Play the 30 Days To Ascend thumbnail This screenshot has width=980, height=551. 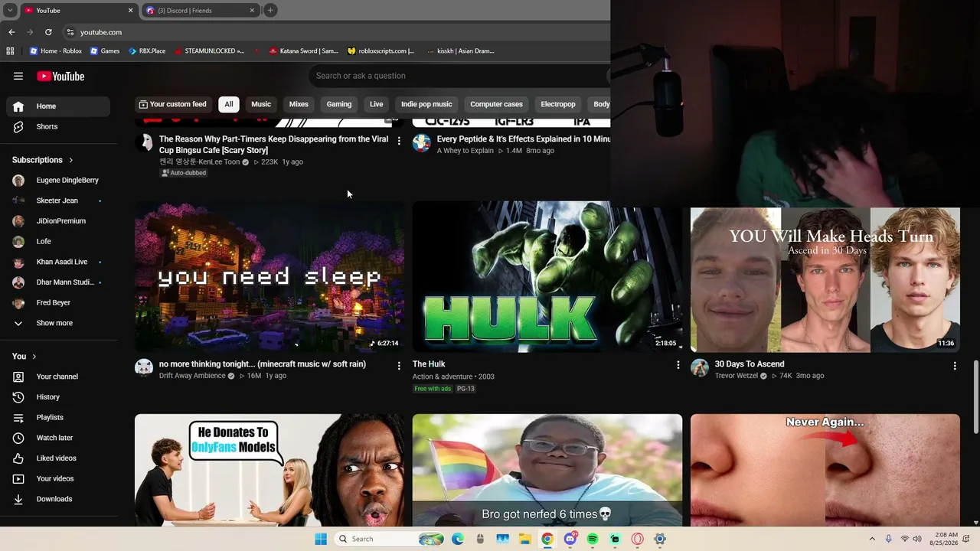point(825,280)
